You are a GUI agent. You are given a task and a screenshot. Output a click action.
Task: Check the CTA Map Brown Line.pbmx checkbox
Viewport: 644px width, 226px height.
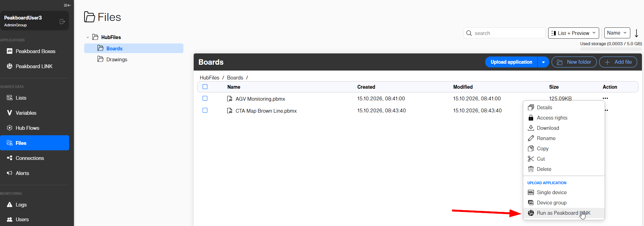coord(205,110)
